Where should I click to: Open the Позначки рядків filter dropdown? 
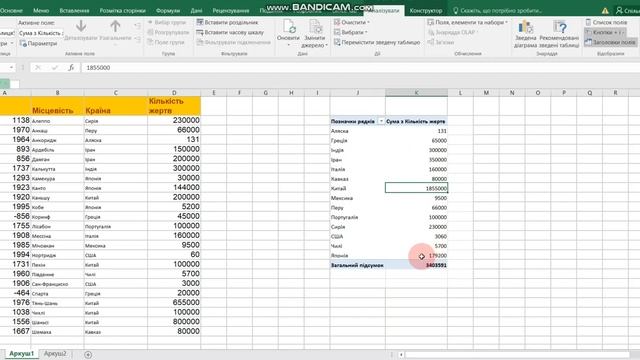pos(381,121)
